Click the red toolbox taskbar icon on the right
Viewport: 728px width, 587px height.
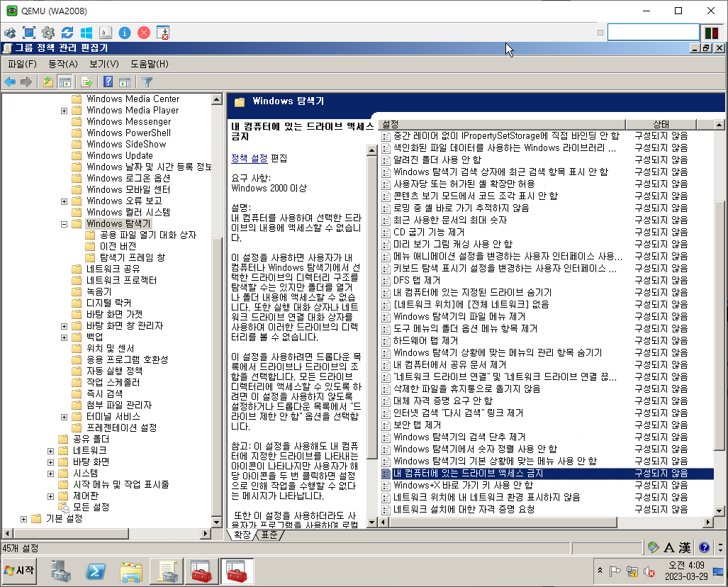237,571
